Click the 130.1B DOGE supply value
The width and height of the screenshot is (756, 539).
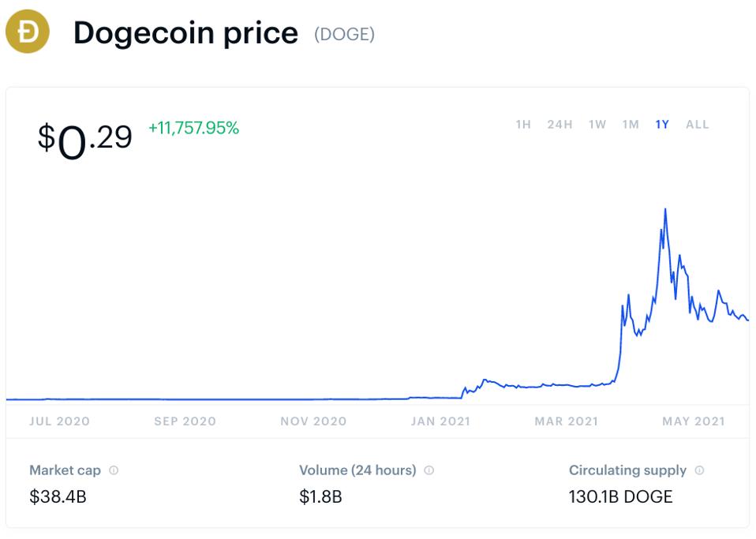[x=620, y=496]
